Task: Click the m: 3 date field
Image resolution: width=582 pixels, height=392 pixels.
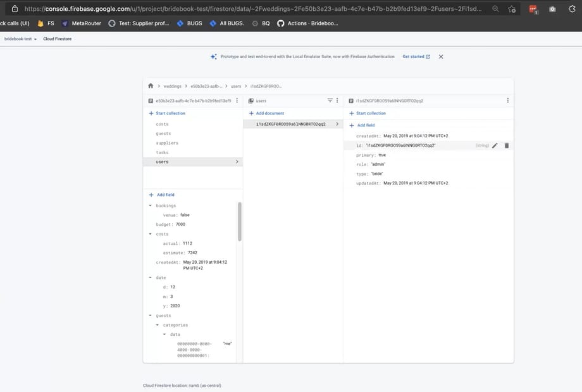Action: point(168,297)
